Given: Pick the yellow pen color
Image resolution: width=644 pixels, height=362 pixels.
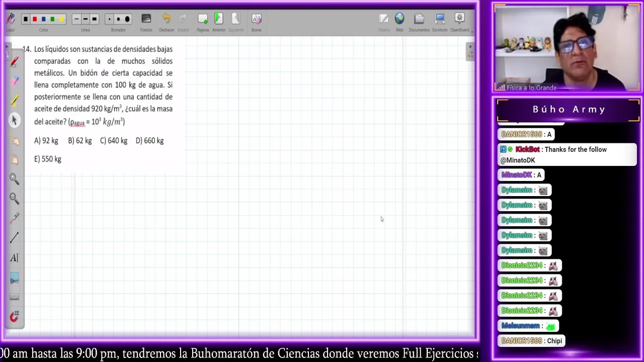Looking at the screenshot, I should point(61,19).
